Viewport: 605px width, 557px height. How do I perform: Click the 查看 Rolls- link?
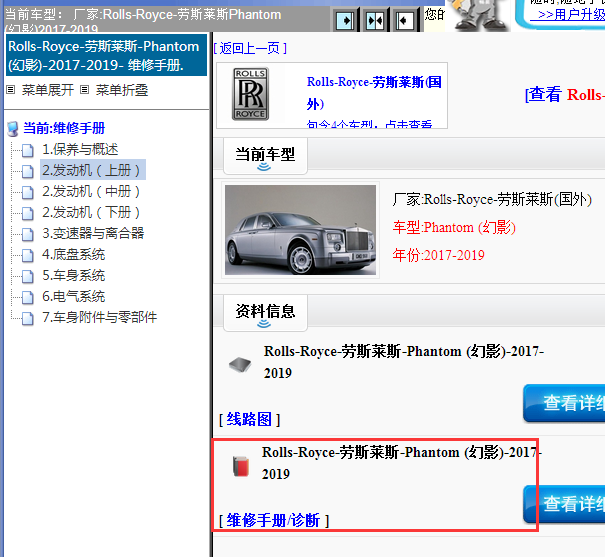click(564, 95)
